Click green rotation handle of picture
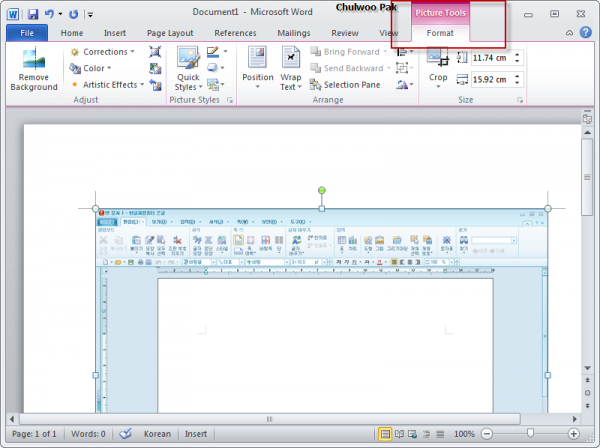 click(x=321, y=190)
